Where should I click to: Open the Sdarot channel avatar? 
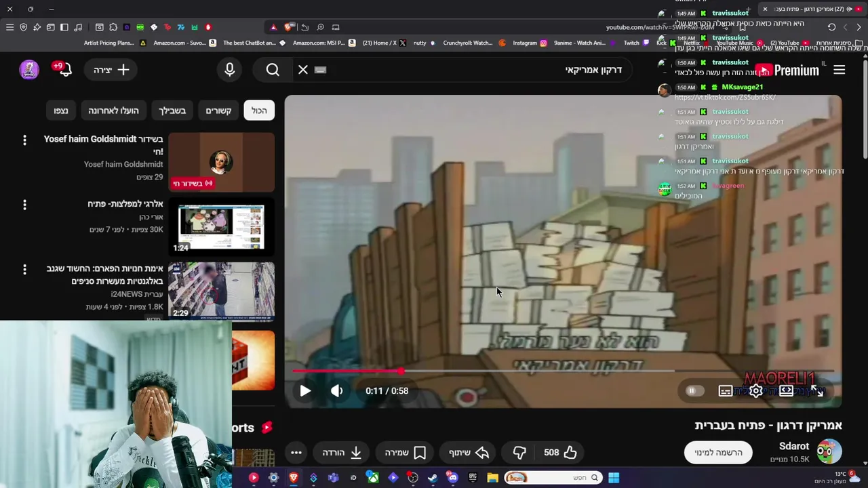(829, 451)
